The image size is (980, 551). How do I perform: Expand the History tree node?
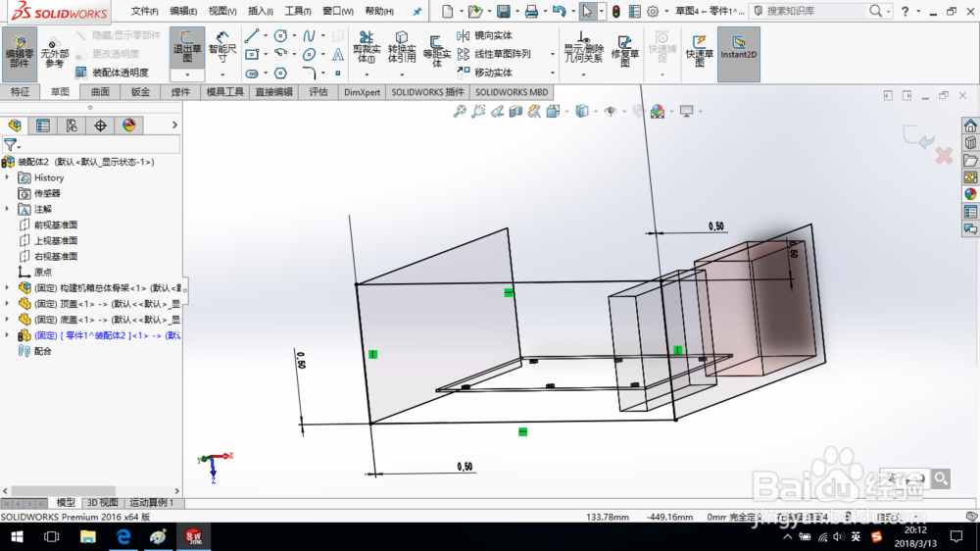tap(8, 177)
